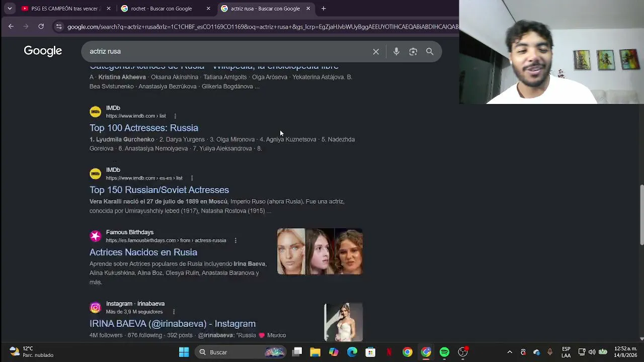Close the actriz rusa tab

tap(308, 9)
